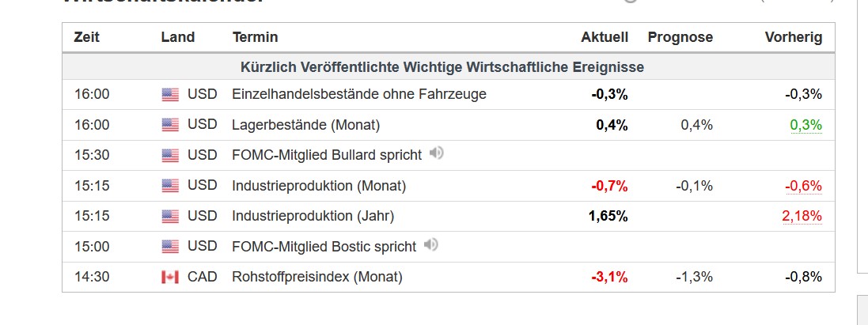Click the revised previous value 2,18% in red

[x=802, y=216]
